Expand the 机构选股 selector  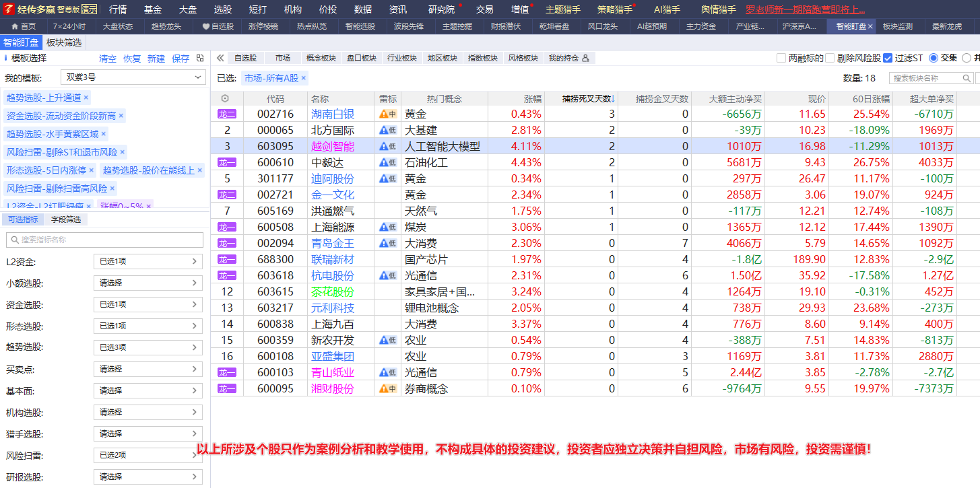(148, 412)
